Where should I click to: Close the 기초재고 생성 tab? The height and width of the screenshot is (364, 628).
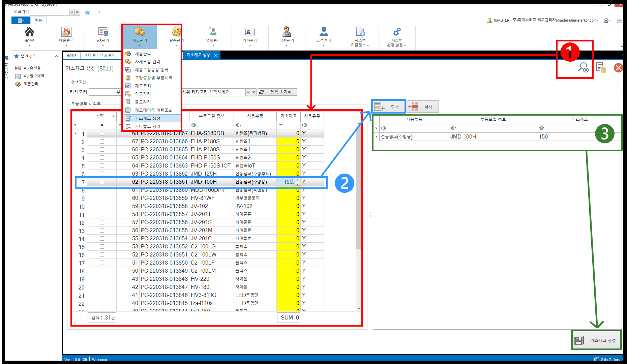coord(216,55)
